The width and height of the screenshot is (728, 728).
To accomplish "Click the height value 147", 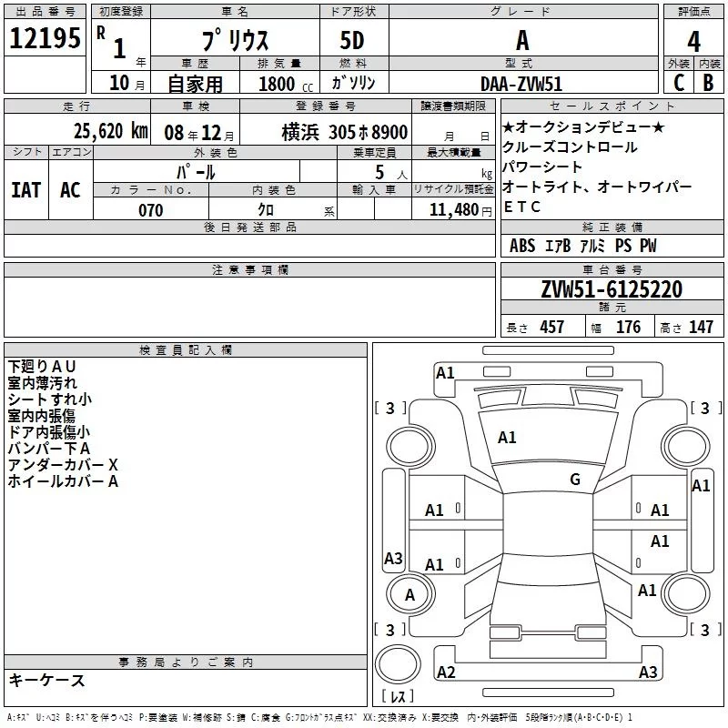I will [x=701, y=328].
